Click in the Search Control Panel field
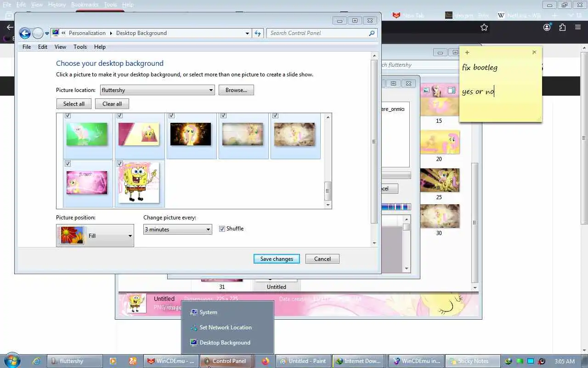The image size is (588, 368). point(318,33)
